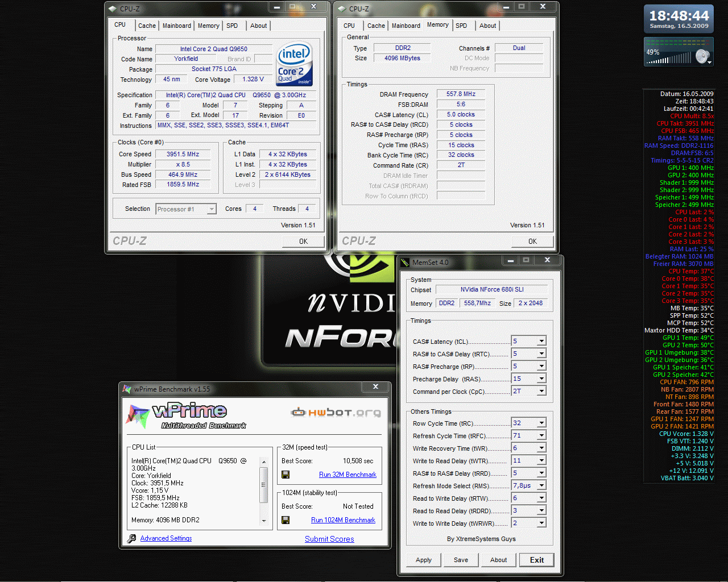Screen dimensions: 728x582
Task: Expand the Processor #1 selection dropdown
Action: tap(212, 209)
